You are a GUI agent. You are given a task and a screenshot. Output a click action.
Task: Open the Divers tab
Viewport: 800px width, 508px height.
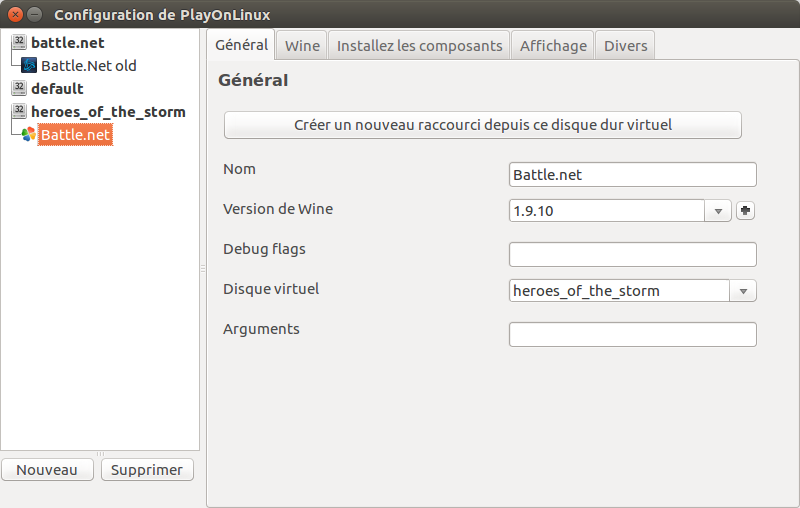pos(626,46)
